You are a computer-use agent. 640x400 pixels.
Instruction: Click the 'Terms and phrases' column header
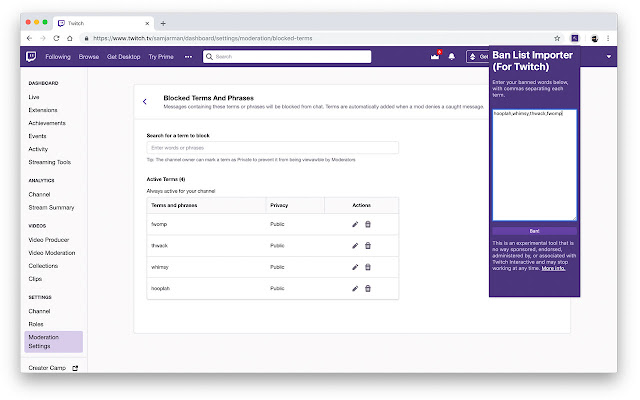tap(174, 205)
